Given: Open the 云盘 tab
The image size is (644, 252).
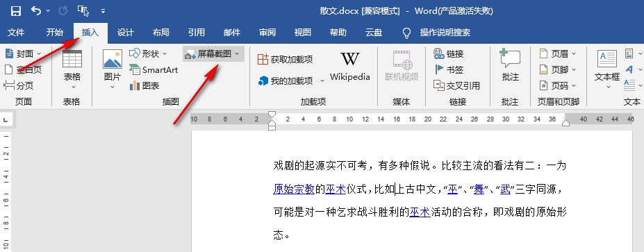Looking at the screenshot, I should click(374, 33).
